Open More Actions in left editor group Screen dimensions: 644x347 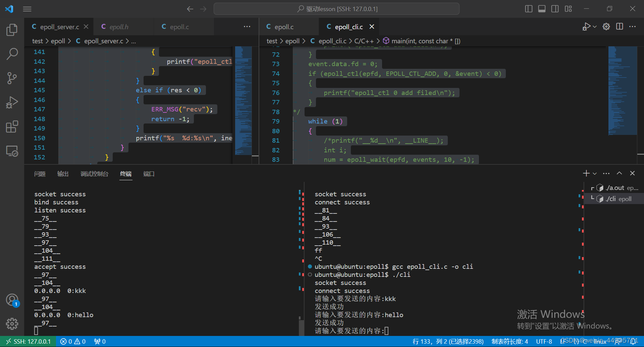pos(247,27)
